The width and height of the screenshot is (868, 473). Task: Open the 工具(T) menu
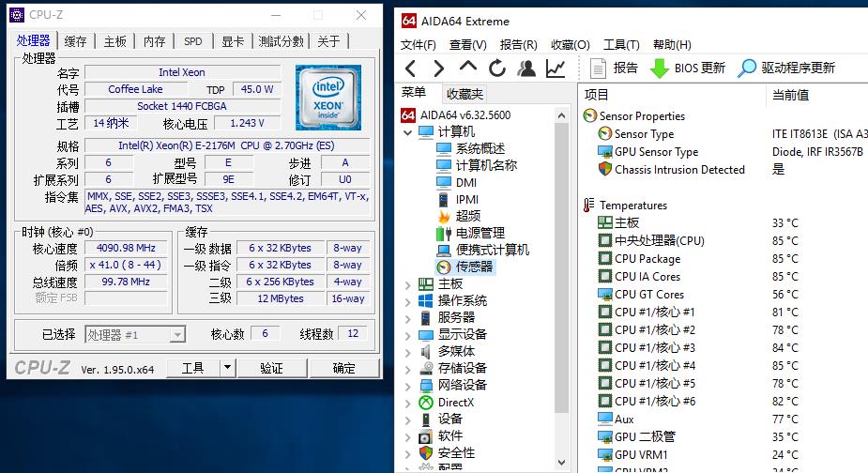621,45
